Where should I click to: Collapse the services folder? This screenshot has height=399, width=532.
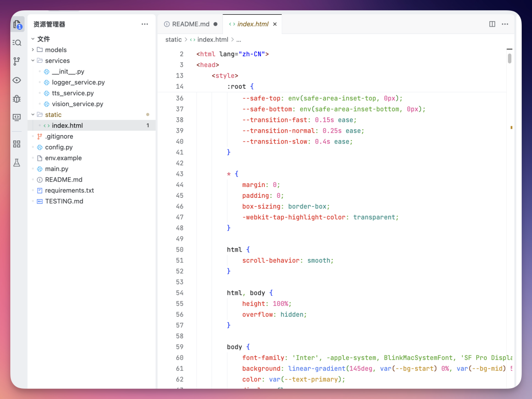(57, 61)
